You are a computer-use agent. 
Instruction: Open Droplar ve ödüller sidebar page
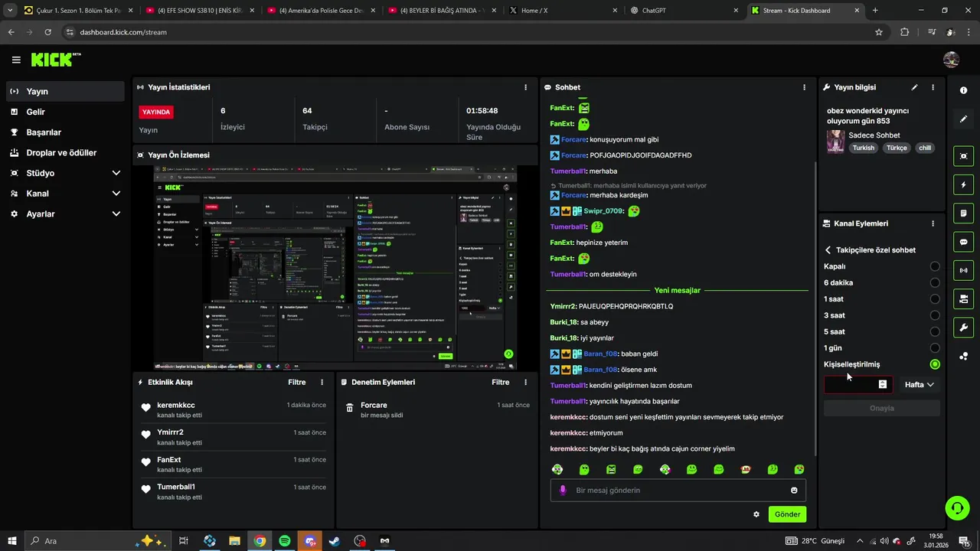coord(65,152)
